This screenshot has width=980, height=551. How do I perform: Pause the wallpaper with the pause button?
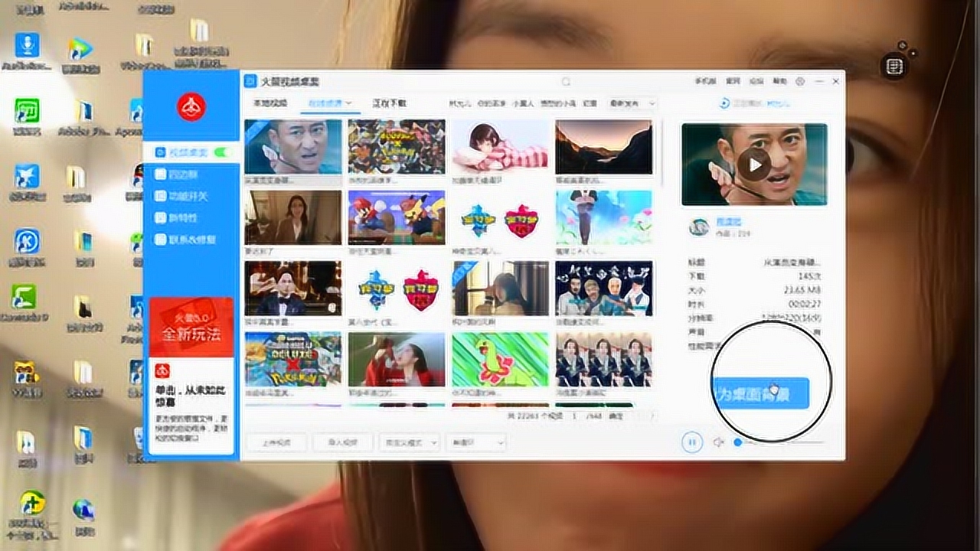(x=691, y=442)
